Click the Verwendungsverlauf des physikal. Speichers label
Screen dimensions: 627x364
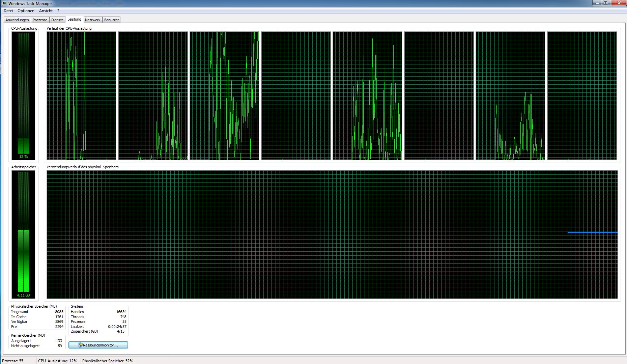click(x=83, y=167)
